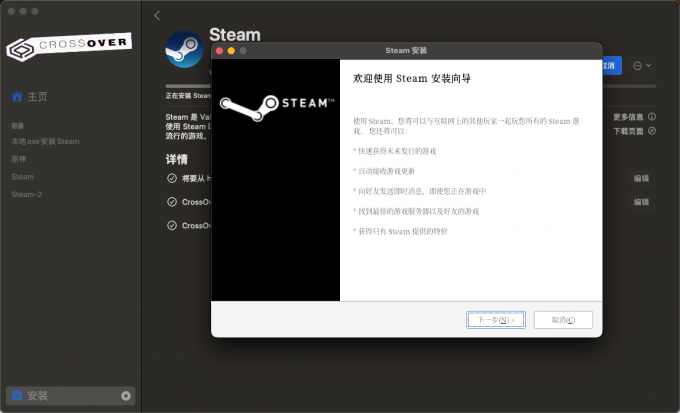Image resolution: width=680 pixels, height=413 pixels.
Task: Click the text 找到最佳的游戏服务器以及好友的游戏
Action: coord(418,211)
